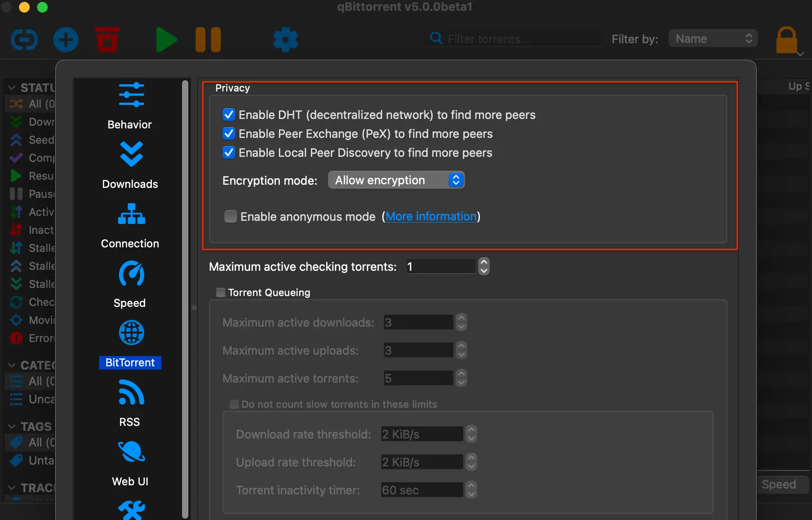Screen dimensions: 812x520
Task: Click the Download rate threshold stepper
Action: pos(471,434)
